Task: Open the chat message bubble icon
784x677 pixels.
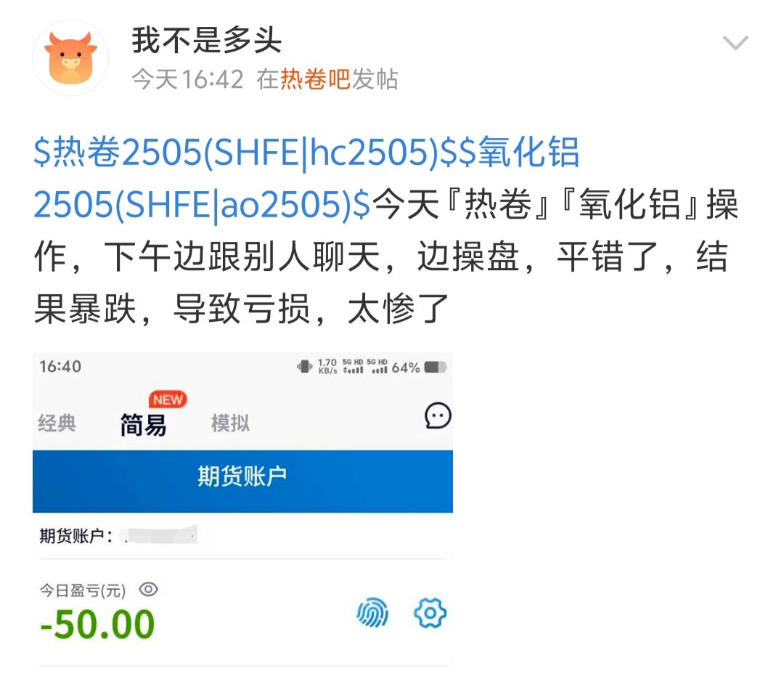Action: (x=438, y=415)
